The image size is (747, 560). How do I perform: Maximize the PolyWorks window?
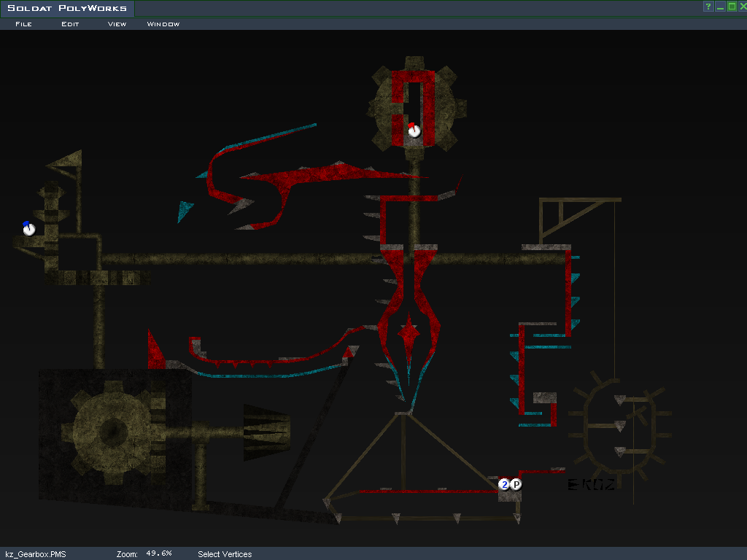732,7
